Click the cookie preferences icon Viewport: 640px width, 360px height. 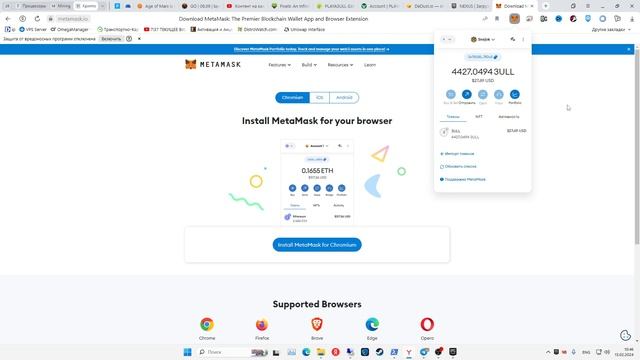click(x=625, y=335)
